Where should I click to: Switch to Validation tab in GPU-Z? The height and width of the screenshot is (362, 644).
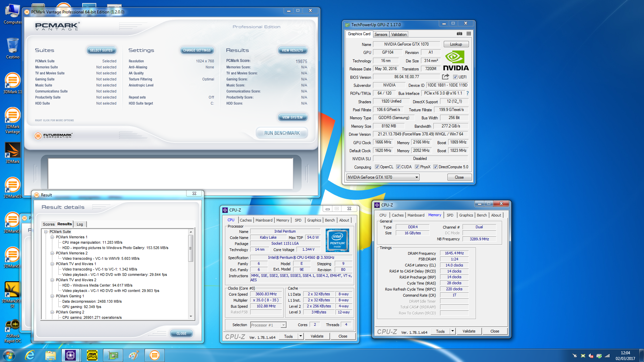click(399, 35)
